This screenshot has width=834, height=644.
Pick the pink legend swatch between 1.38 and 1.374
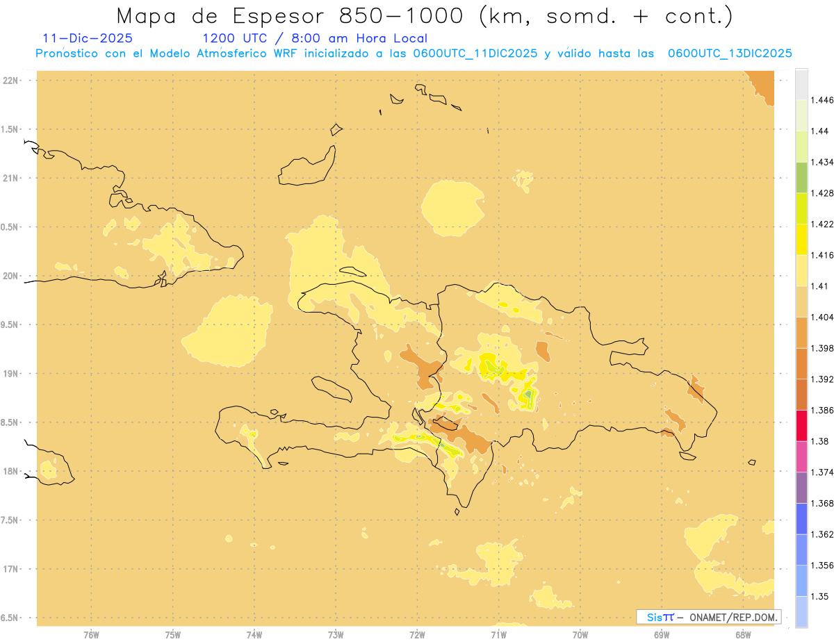pyautogui.click(x=801, y=456)
